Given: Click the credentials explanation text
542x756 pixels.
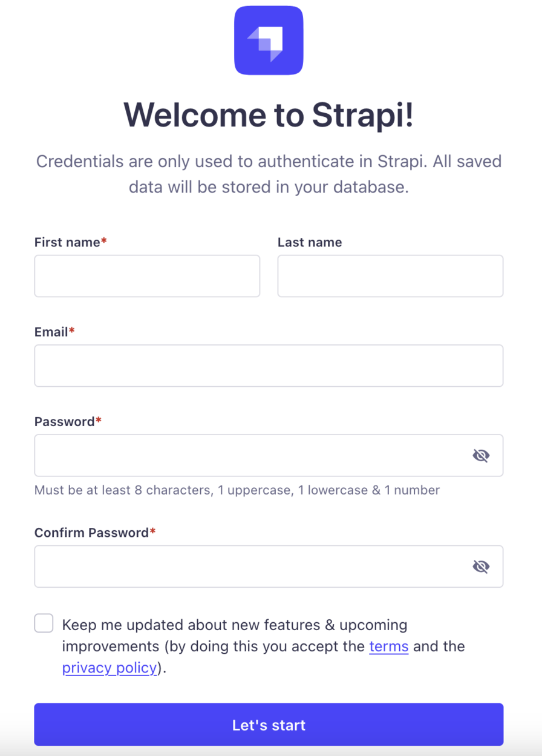Looking at the screenshot, I should [269, 174].
